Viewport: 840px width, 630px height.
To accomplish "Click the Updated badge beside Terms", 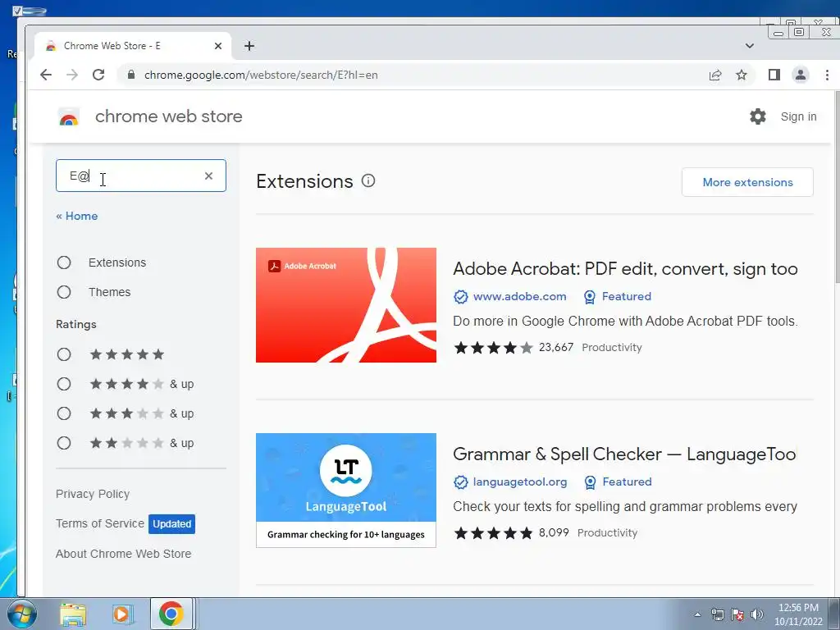I will pyautogui.click(x=171, y=524).
